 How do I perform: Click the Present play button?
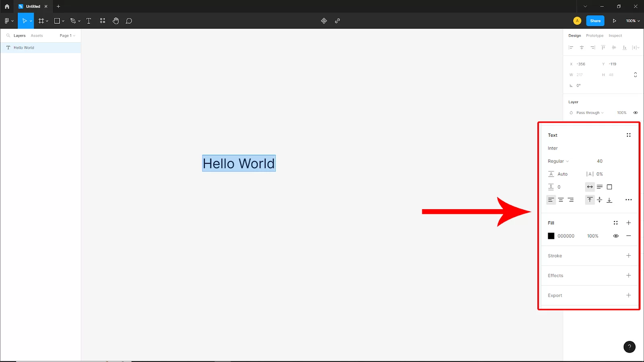[x=614, y=21]
